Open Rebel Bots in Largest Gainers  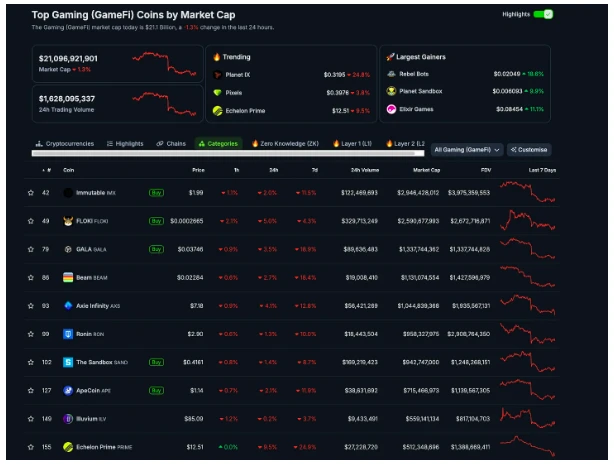click(x=415, y=73)
